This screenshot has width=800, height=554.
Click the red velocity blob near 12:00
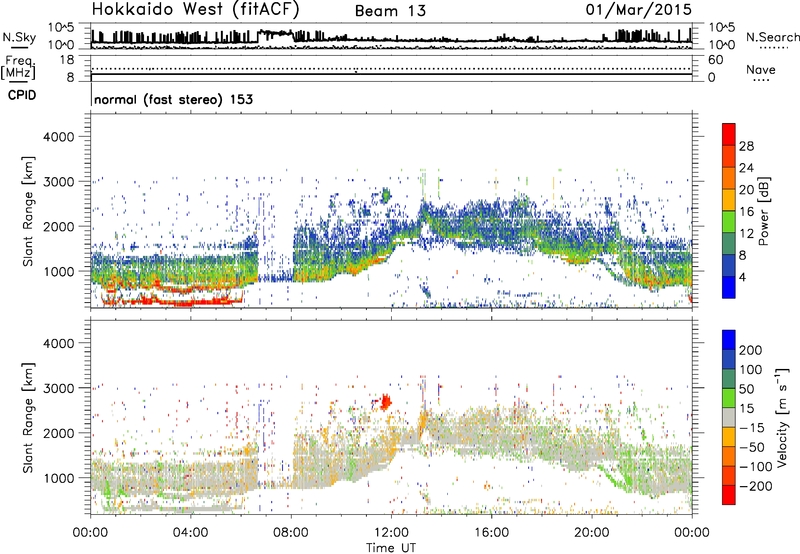(386, 402)
